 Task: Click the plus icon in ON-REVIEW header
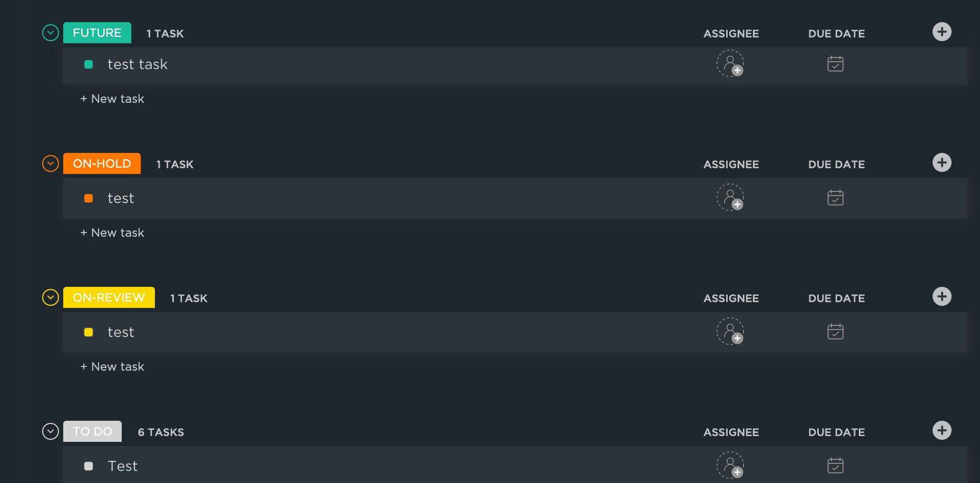coord(942,296)
